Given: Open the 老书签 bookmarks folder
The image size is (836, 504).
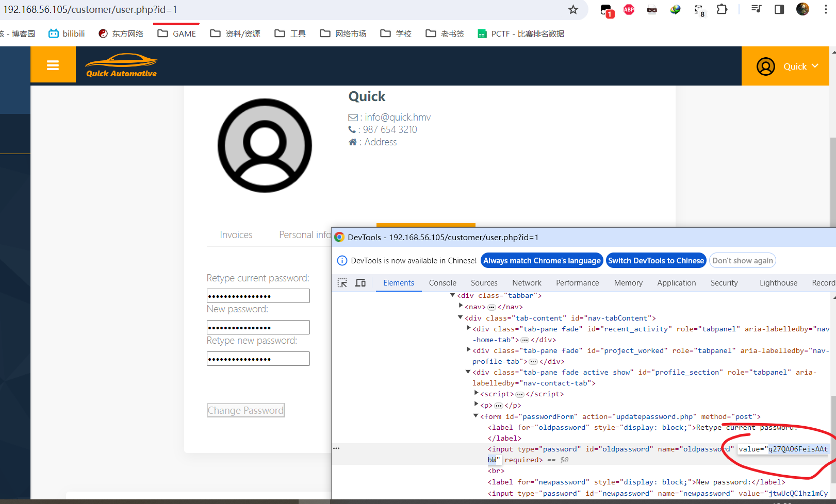Looking at the screenshot, I should (445, 33).
